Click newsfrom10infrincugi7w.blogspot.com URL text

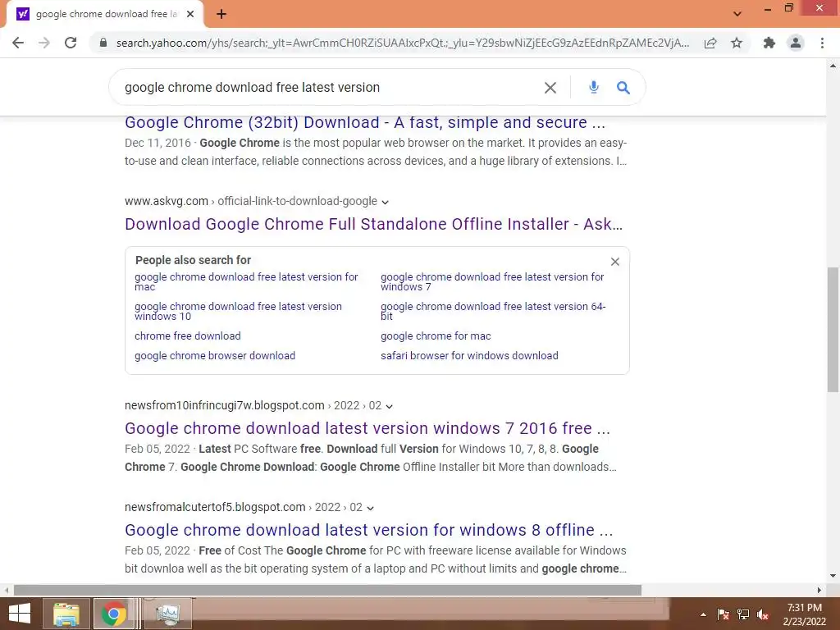point(225,405)
